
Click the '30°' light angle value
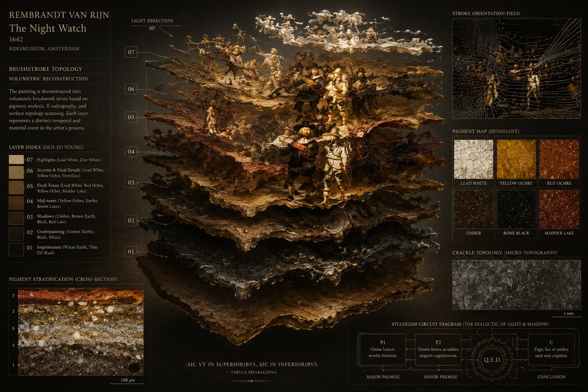coord(152,28)
